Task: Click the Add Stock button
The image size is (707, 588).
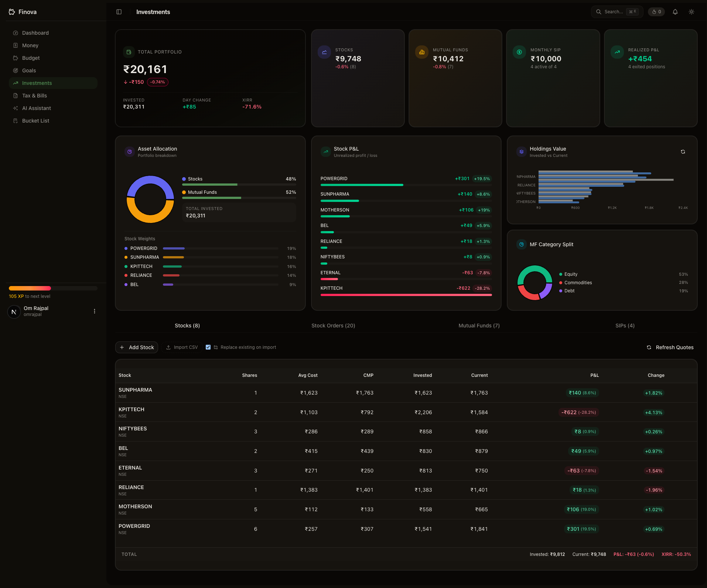Action: 137,347
